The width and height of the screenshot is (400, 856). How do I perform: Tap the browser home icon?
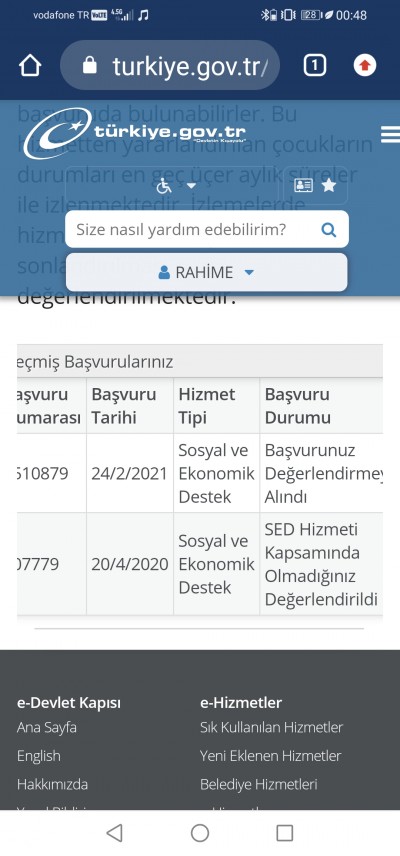[30, 66]
